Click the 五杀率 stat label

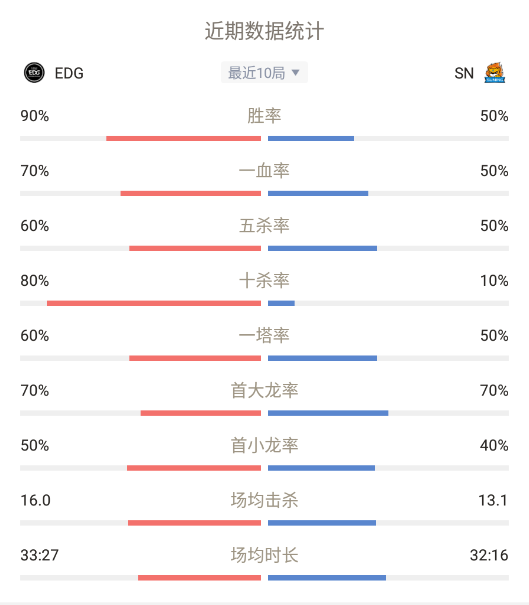point(264,226)
